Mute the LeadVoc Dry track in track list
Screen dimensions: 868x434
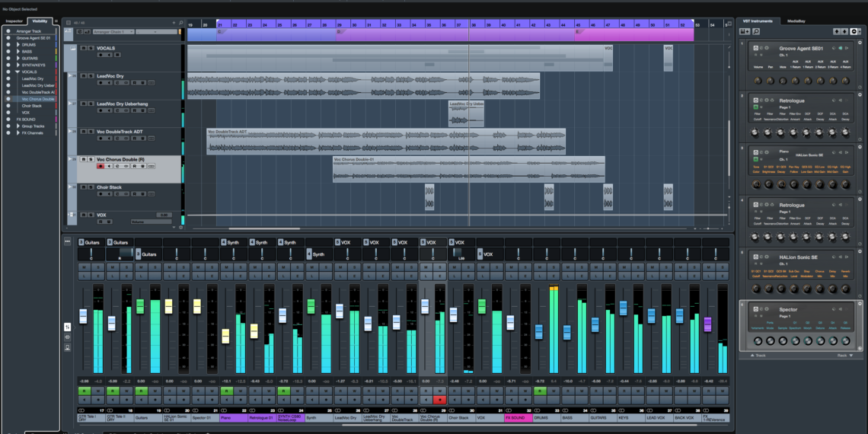click(x=84, y=76)
